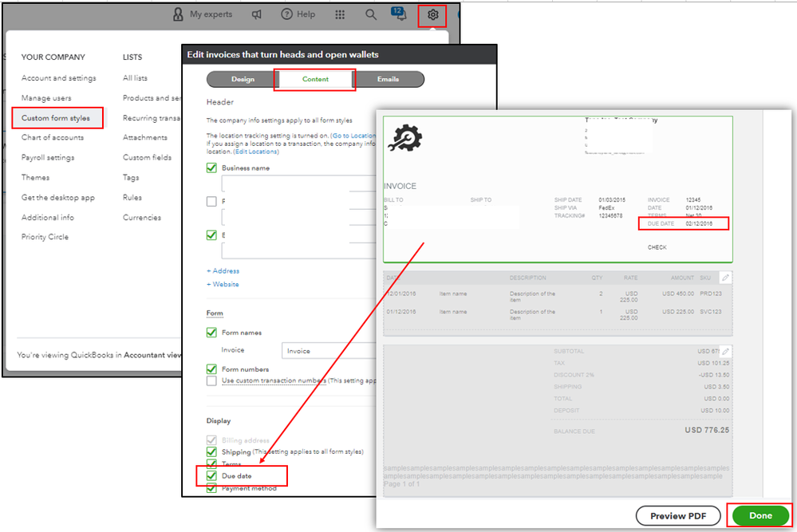Viewport: 797px width, 532px height.
Task: Click pencil edit icon on table header
Action: point(725,278)
